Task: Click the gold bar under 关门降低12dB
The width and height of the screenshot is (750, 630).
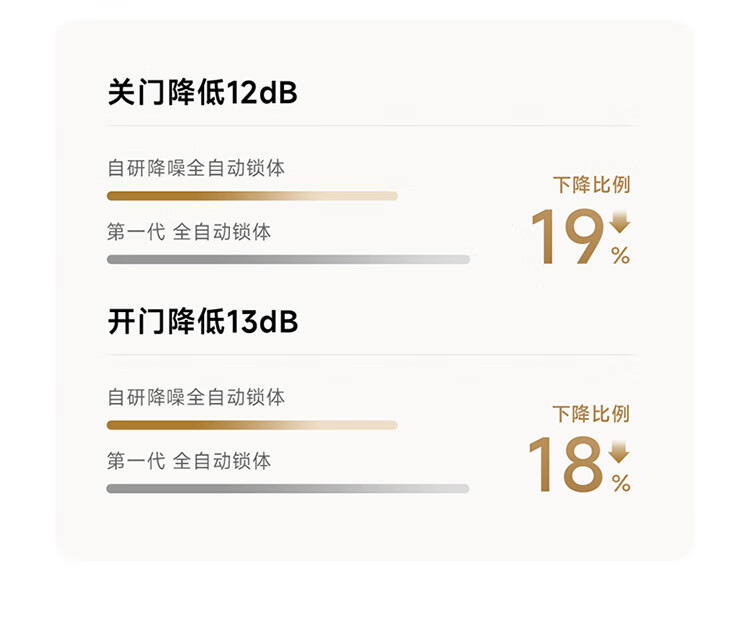Action: (x=252, y=196)
